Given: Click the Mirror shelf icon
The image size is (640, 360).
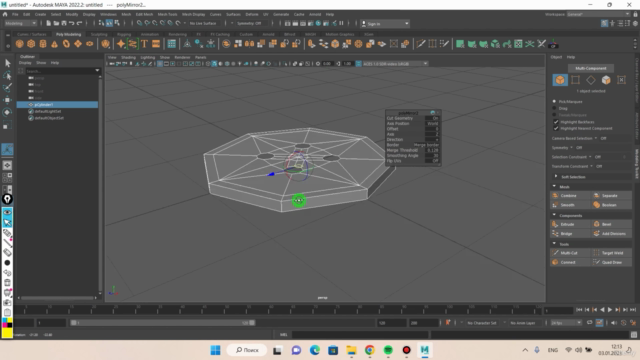Looking at the screenshot, I should (249, 44).
